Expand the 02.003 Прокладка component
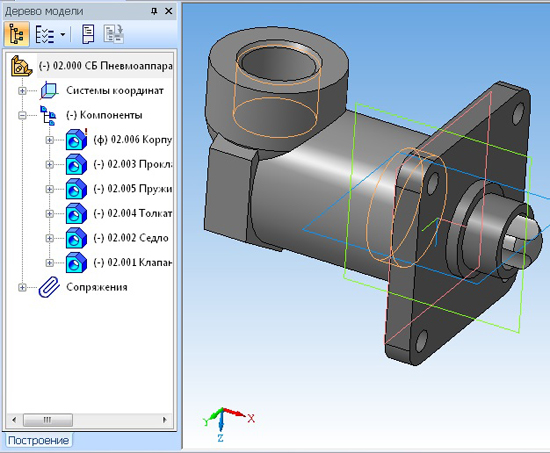 (49, 165)
